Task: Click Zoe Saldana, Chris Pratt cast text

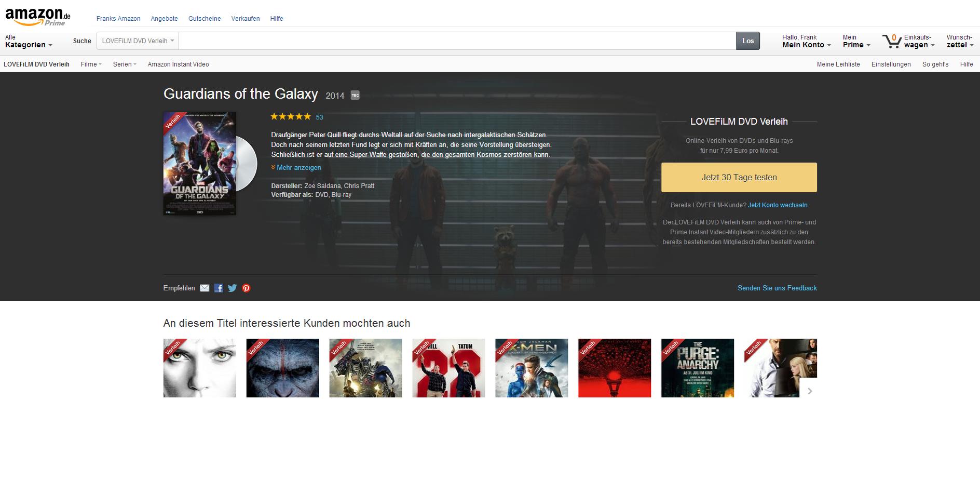Action: [x=339, y=186]
